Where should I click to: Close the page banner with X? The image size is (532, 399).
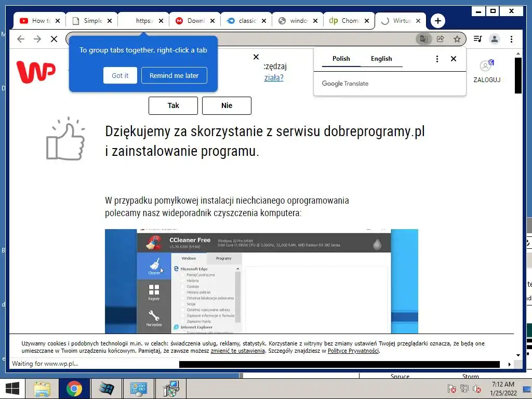point(256,57)
